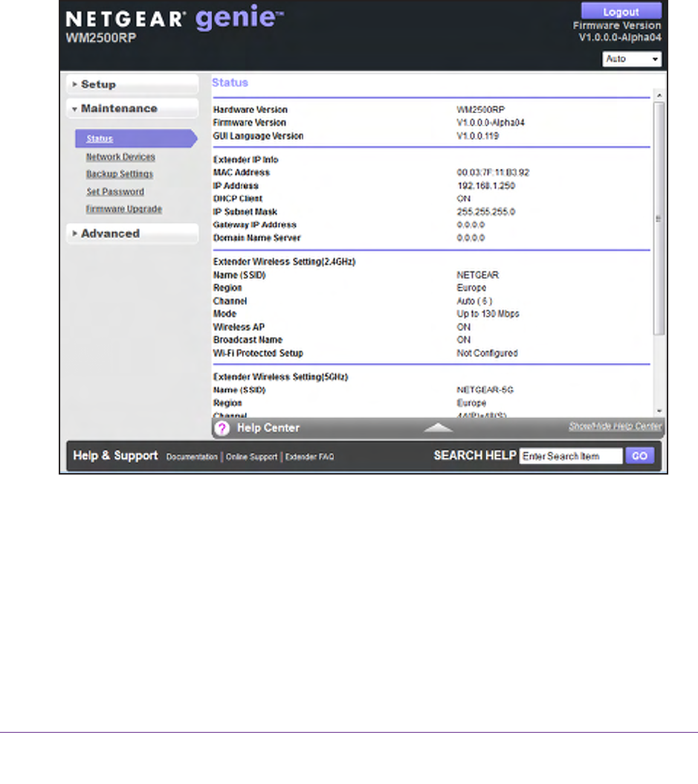Click the Help Center question mark icon
This screenshot has height=784, width=698.
click(222, 428)
